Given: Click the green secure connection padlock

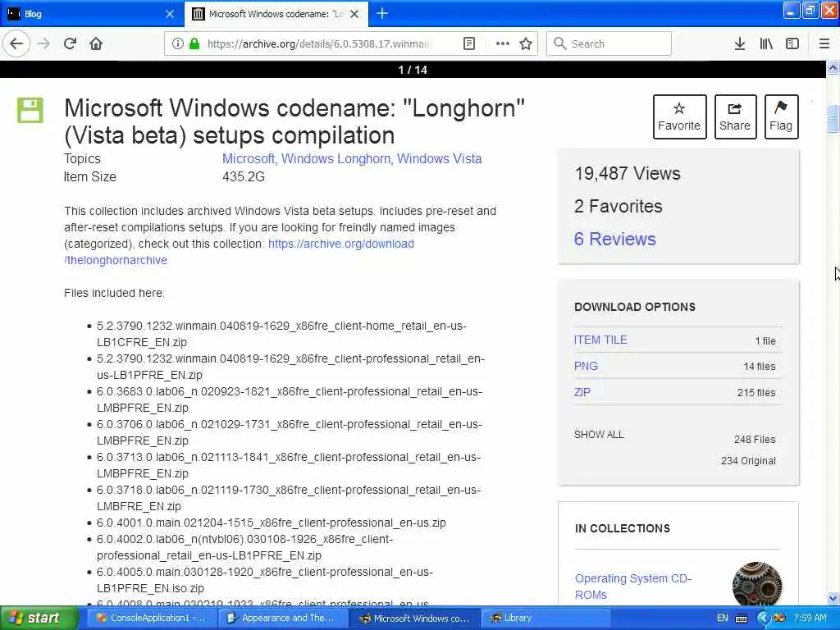Looking at the screenshot, I should (x=194, y=43).
